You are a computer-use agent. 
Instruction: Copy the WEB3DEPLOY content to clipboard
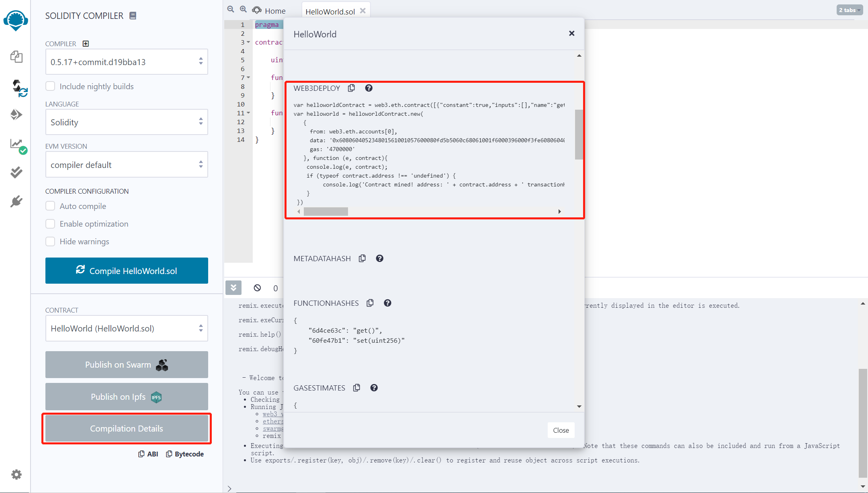coord(351,88)
